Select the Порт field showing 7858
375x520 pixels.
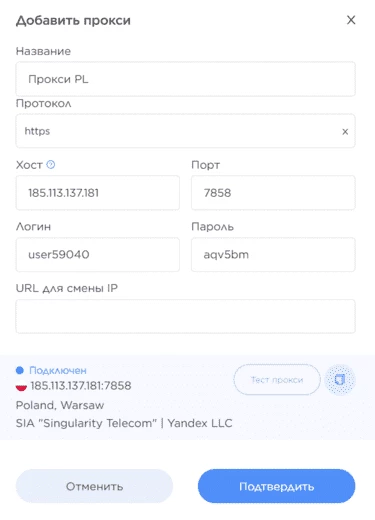click(273, 193)
